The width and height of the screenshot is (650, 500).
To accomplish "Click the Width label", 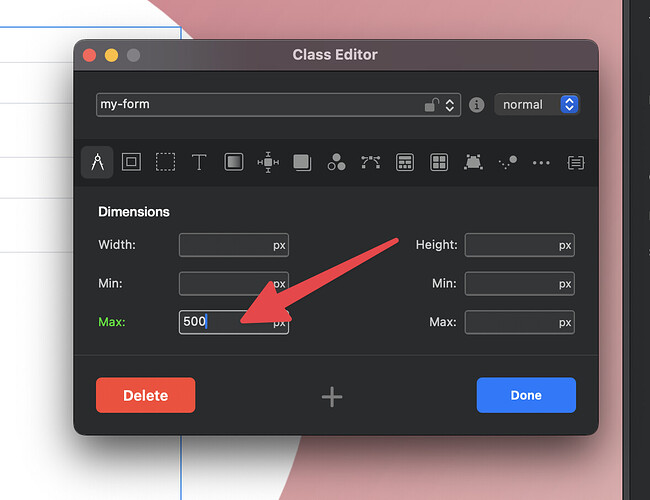I will [x=117, y=245].
